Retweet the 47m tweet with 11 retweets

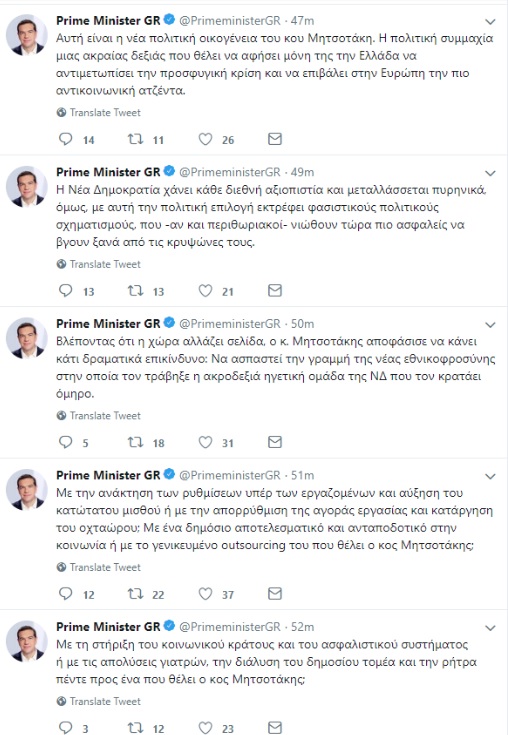pyautogui.click(x=135, y=139)
